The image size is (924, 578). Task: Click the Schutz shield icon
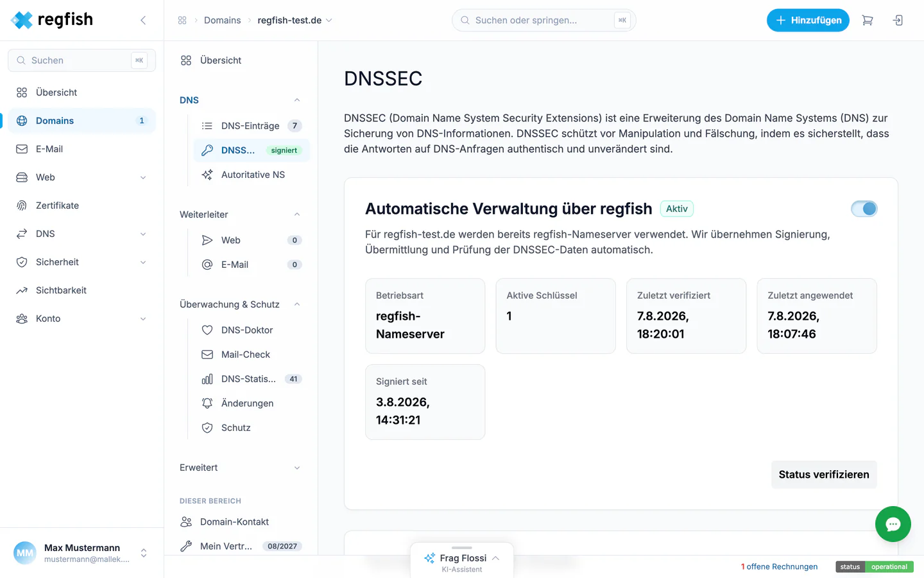[x=207, y=428]
